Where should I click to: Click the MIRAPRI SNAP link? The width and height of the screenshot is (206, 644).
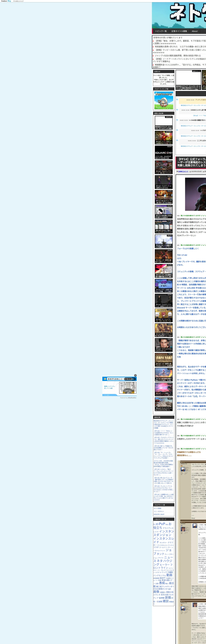pos(159,514)
